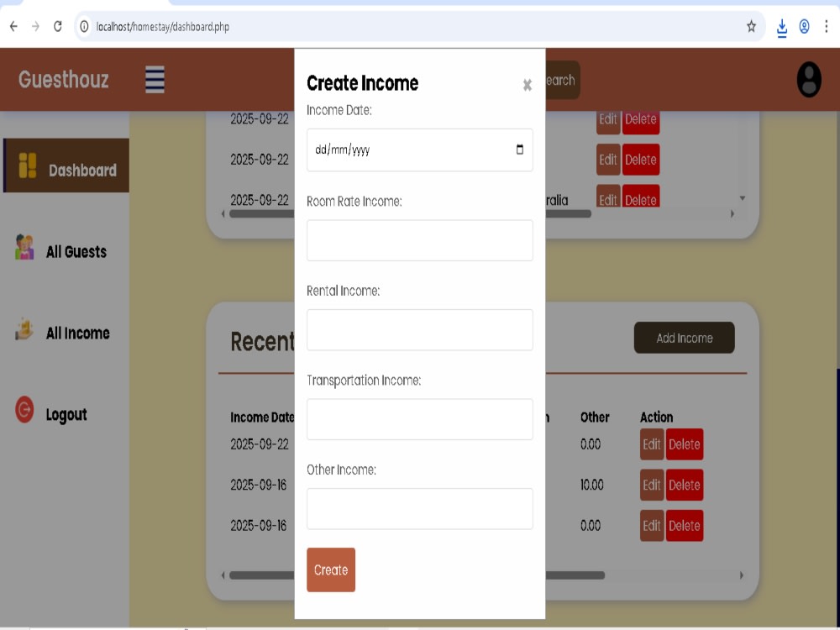Click the All Income hand icon
Image resolution: width=840 pixels, height=630 pixels.
coord(24,329)
